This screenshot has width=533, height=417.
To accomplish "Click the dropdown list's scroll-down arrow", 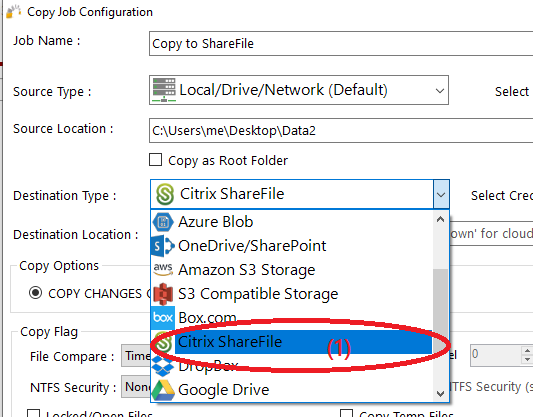I will tap(441, 394).
